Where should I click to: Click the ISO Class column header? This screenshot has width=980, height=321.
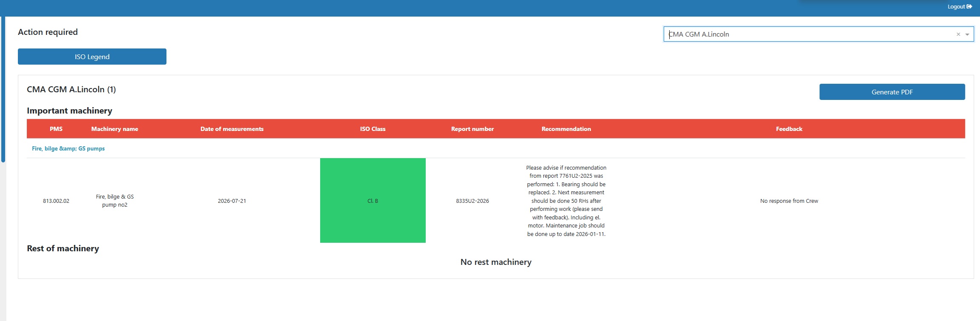point(373,129)
